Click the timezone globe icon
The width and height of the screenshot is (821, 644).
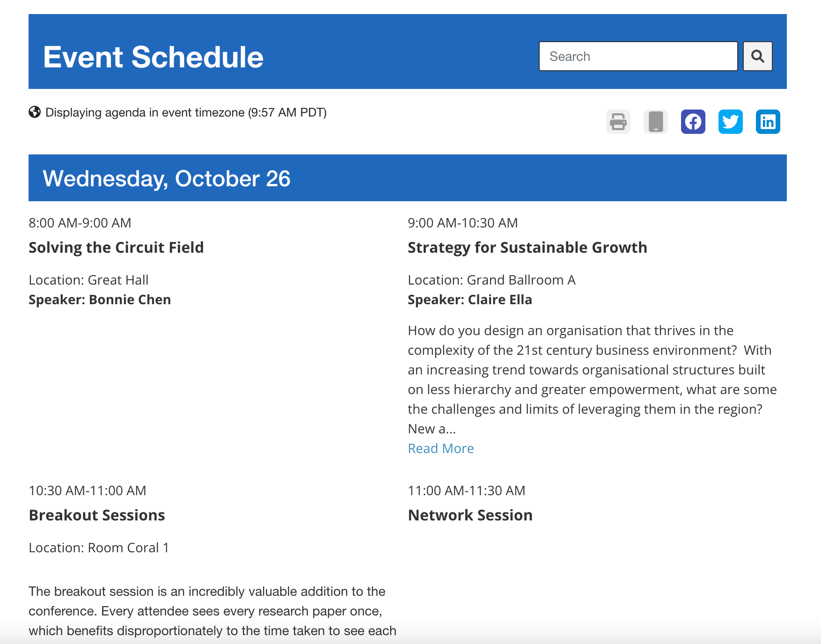coord(35,112)
